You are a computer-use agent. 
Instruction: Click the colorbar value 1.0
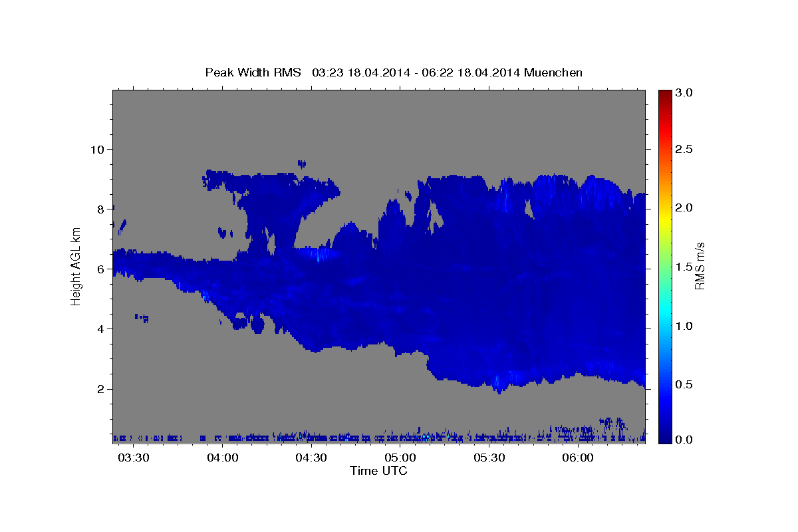tap(685, 326)
